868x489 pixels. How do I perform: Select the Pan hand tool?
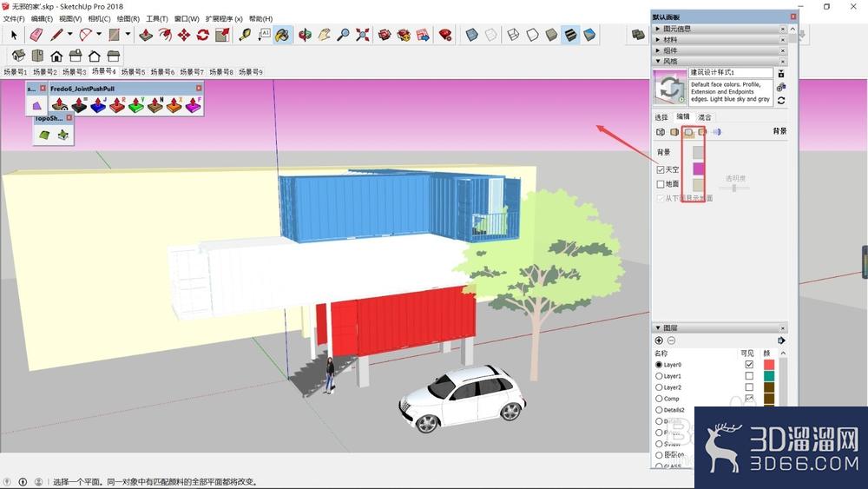point(324,35)
